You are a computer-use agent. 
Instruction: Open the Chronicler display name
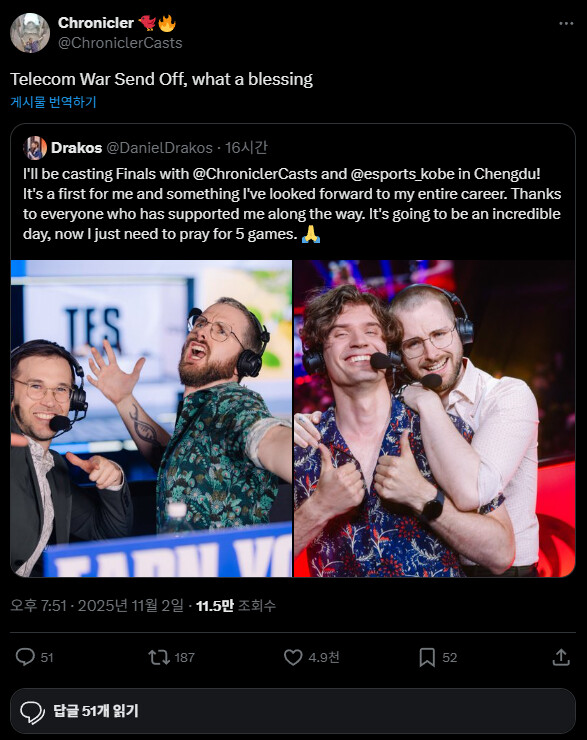pyautogui.click(x=96, y=23)
